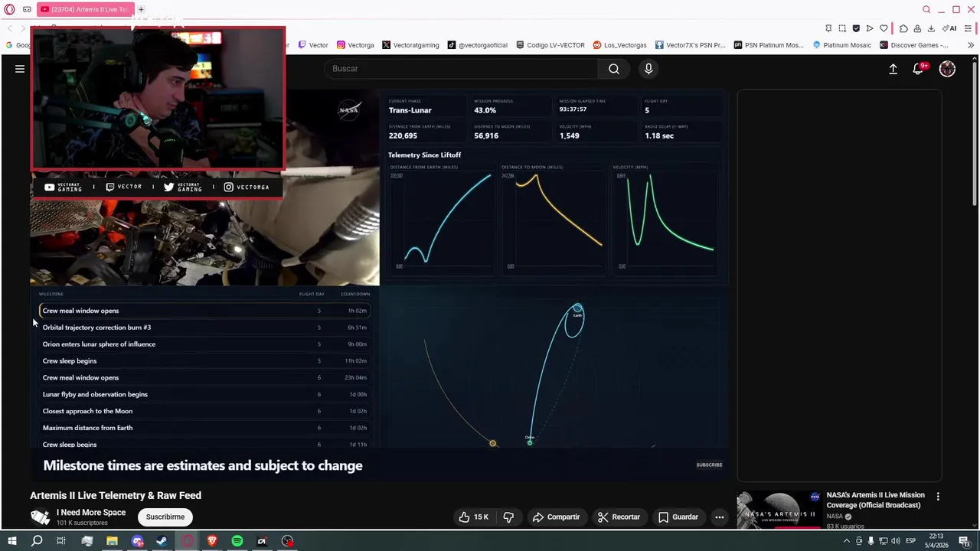
Task: Open Platinum Mosaic bookmark
Action: coord(841,45)
